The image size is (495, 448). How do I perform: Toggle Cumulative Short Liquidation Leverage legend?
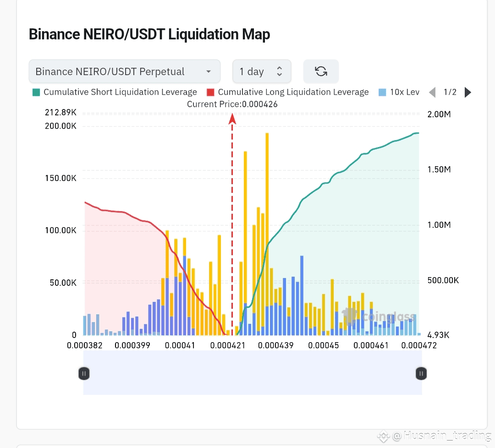[x=115, y=92]
